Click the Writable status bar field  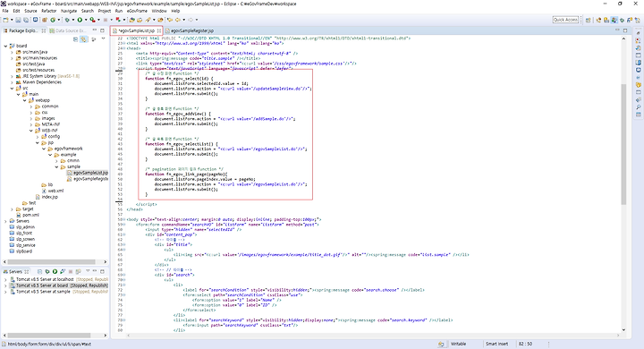[x=458, y=344]
